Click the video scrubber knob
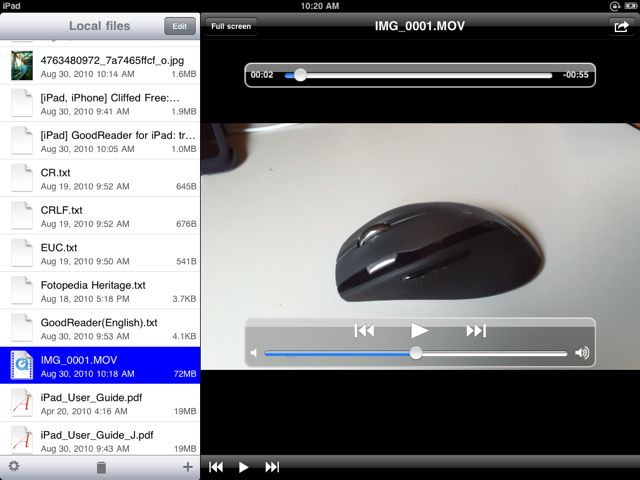The image size is (640, 480). click(x=300, y=75)
